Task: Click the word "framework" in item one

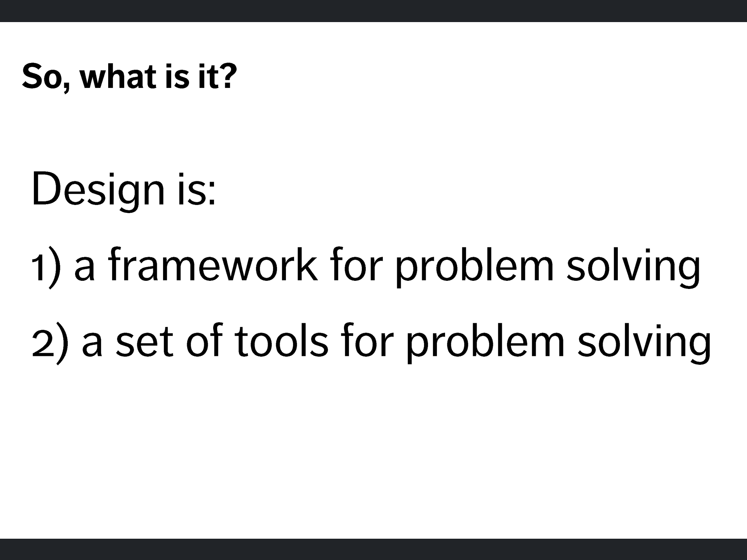Action: pyautogui.click(x=213, y=265)
